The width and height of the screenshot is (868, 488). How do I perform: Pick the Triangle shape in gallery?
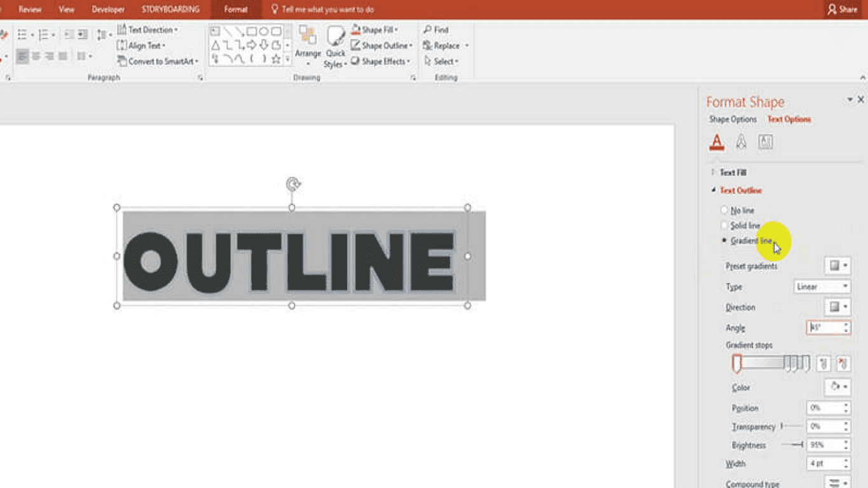(x=215, y=45)
